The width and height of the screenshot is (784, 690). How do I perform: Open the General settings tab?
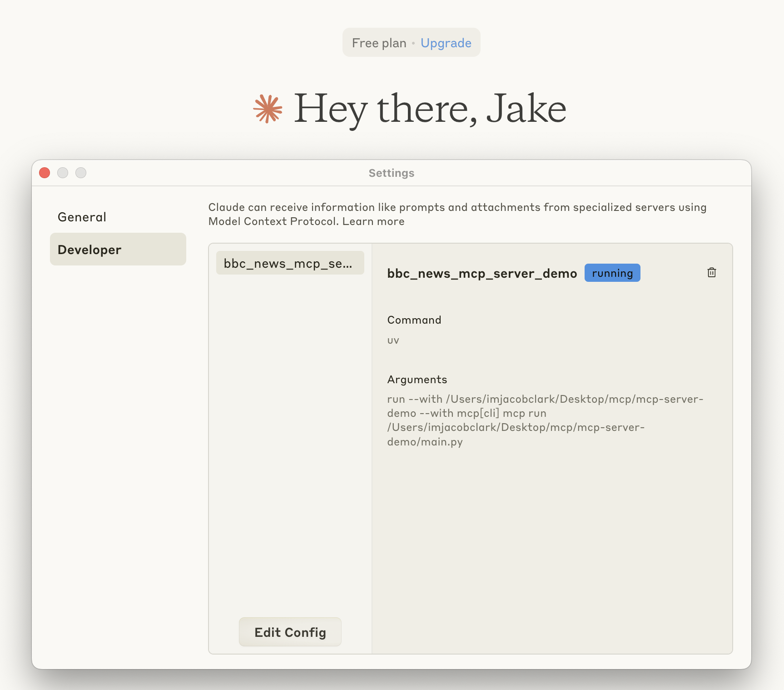[x=82, y=217]
